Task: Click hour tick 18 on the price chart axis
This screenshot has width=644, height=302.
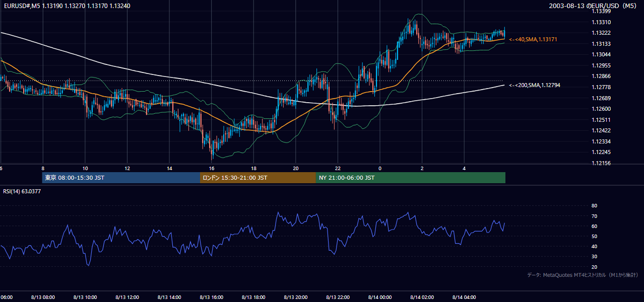Action: [253, 169]
